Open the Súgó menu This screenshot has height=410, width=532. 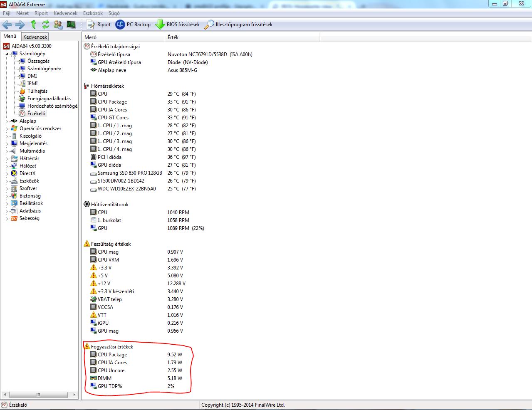pos(114,13)
